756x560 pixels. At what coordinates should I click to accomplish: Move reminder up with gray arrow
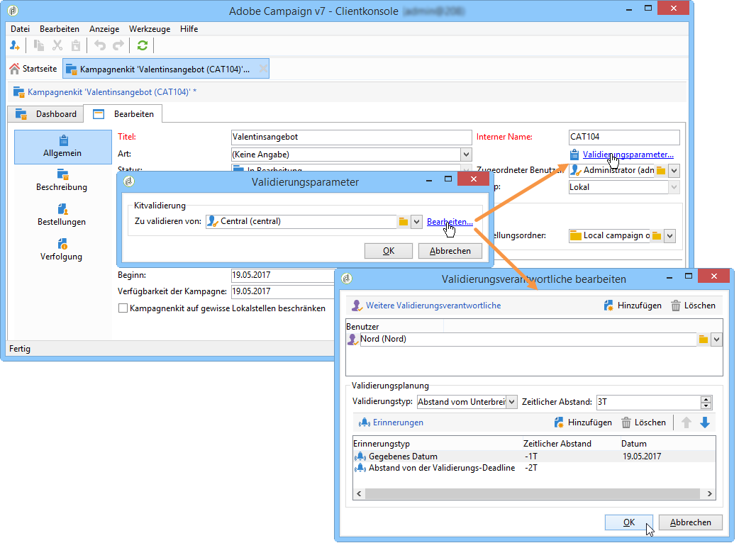[x=686, y=422]
